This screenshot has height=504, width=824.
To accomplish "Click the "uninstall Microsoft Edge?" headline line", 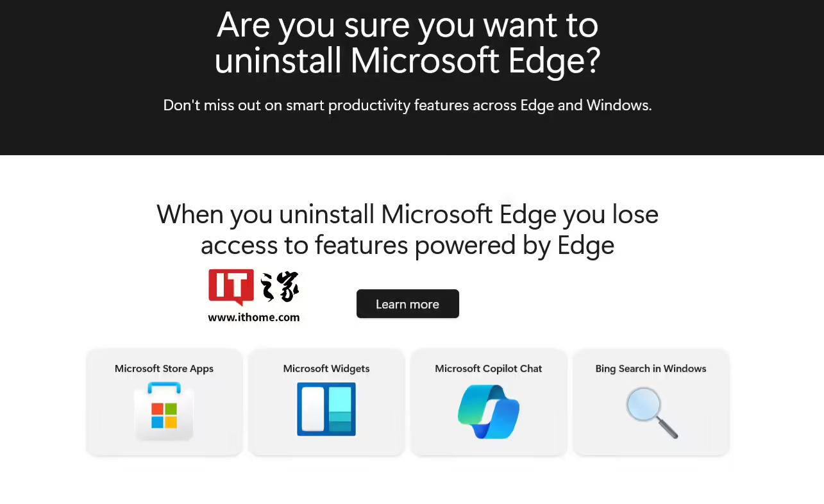I will [x=408, y=61].
